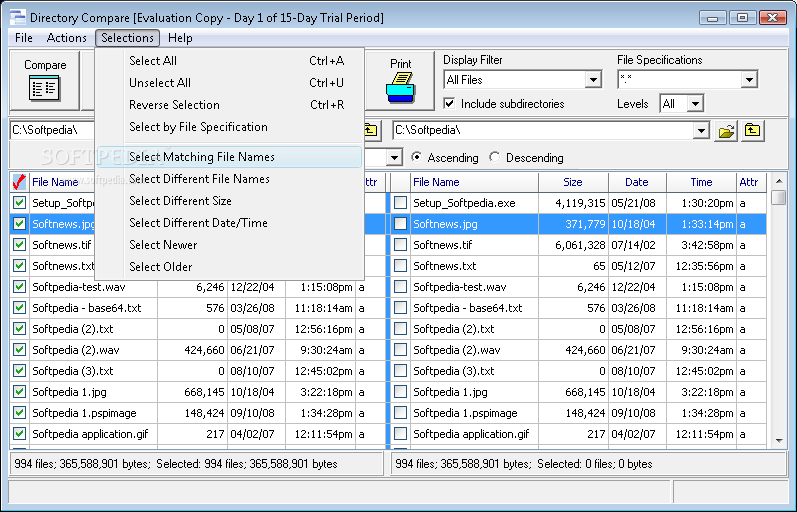Uncheck left Softnews.tif checkbox
The width and height of the screenshot is (797, 512).
tap(19, 245)
